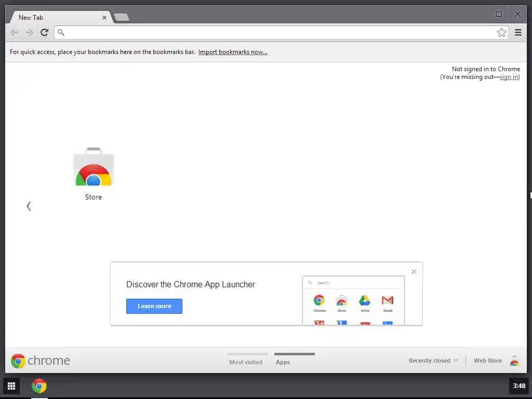The image size is (532, 399).
Task: Click the address bar field
Action: [281, 33]
